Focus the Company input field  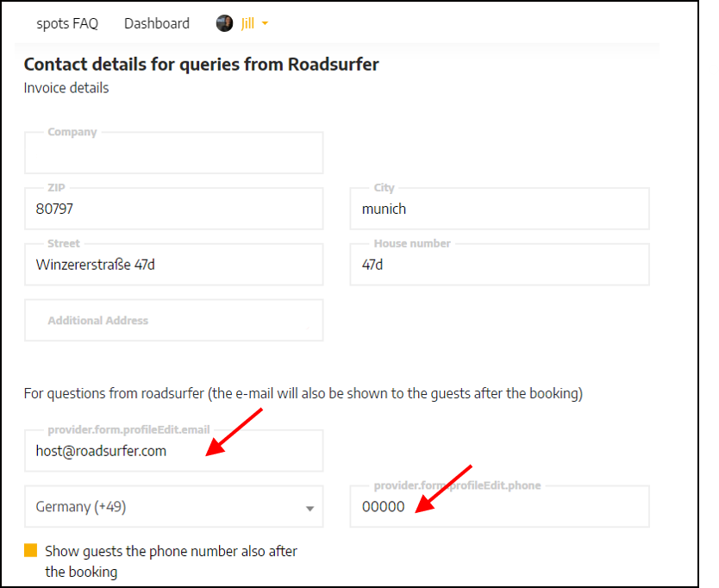pos(174,153)
